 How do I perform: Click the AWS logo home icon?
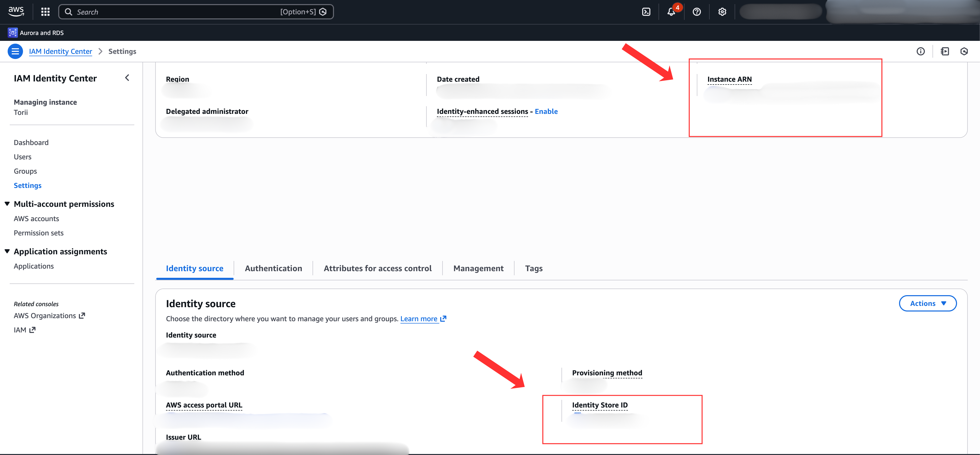tap(16, 11)
